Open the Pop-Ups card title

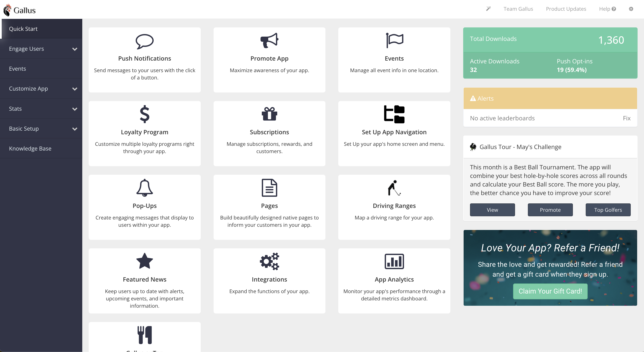click(x=144, y=206)
